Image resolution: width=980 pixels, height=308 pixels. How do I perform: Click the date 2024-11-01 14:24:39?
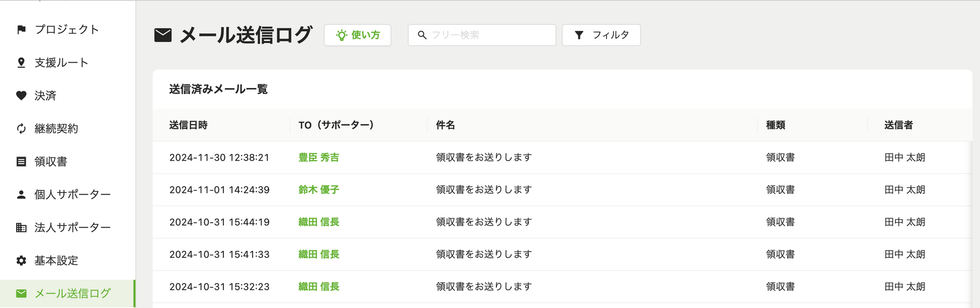(x=220, y=190)
